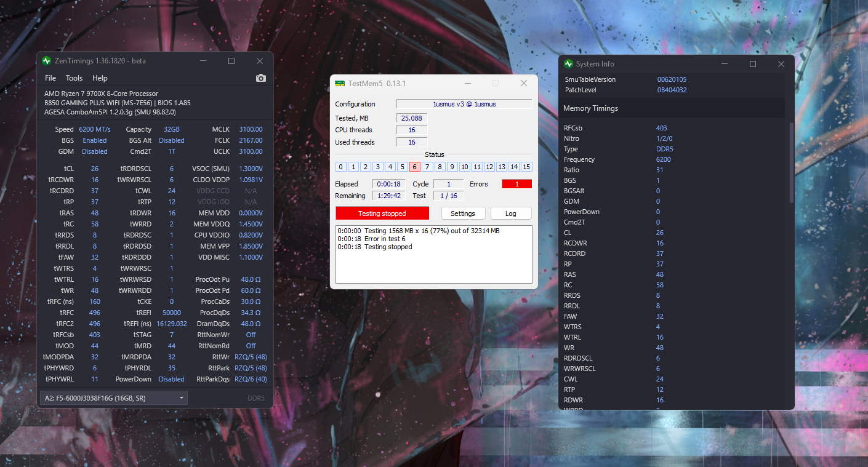The width and height of the screenshot is (868, 467).
Task: Click RttParkDqs value RZQ/6 (40)
Action: 251,379
